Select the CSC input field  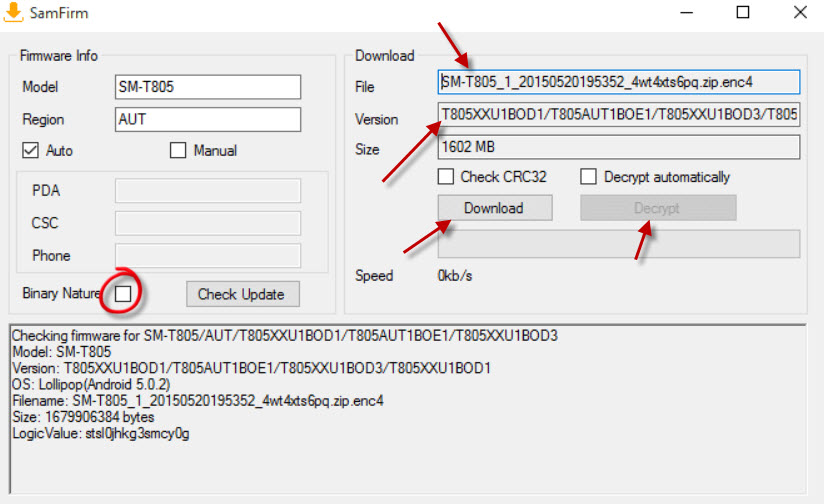(x=208, y=223)
